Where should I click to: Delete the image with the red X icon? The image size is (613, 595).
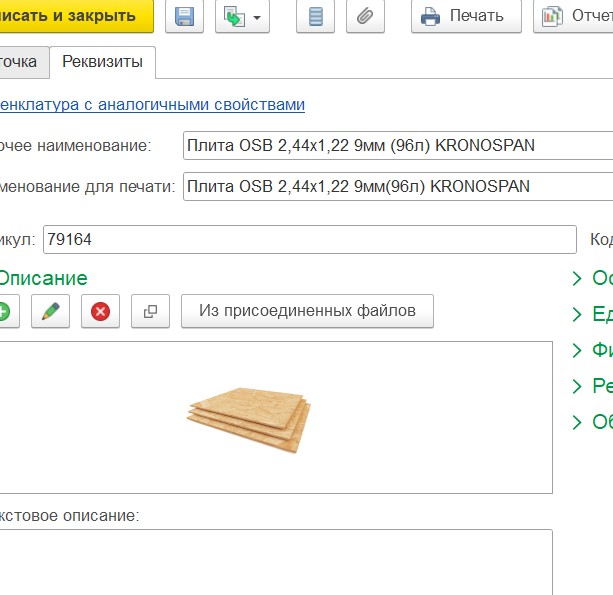pyautogui.click(x=100, y=312)
